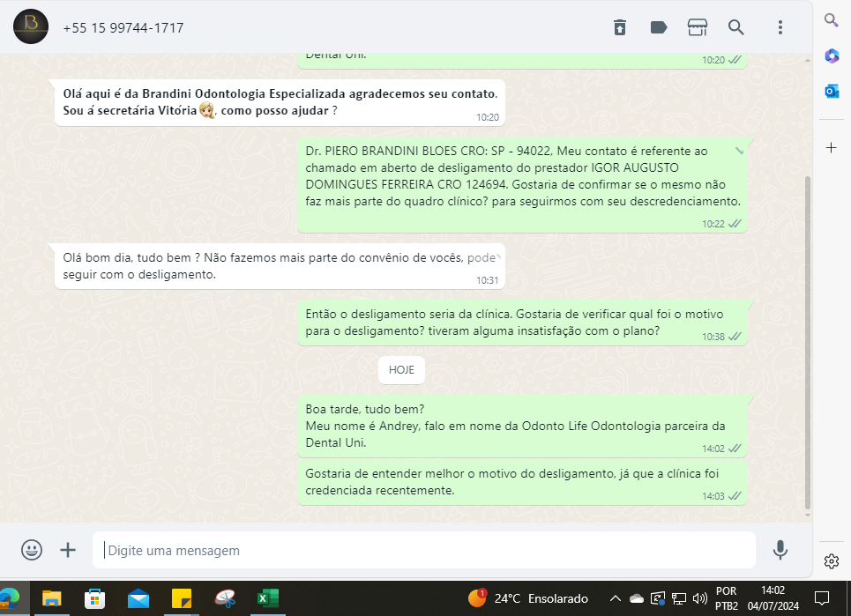851x616 pixels.
Task: Open Sticky Notes from taskbar
Action: click(182, 598)
